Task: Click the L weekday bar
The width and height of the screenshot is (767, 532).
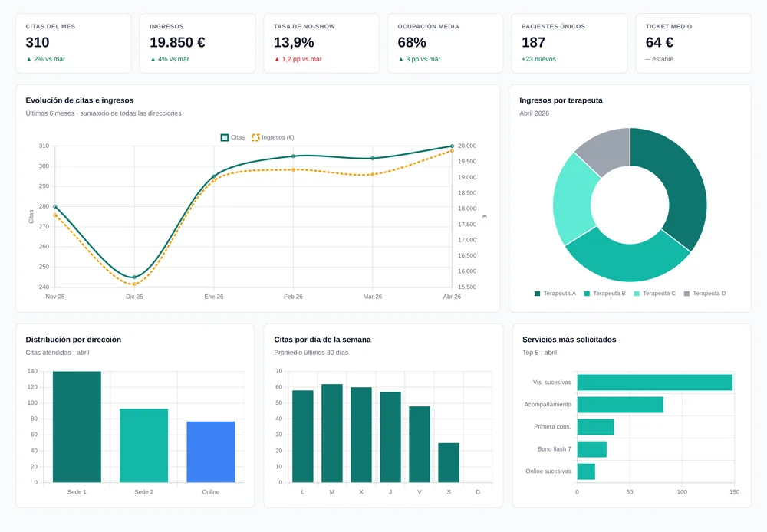Action: tap(303, 436)
